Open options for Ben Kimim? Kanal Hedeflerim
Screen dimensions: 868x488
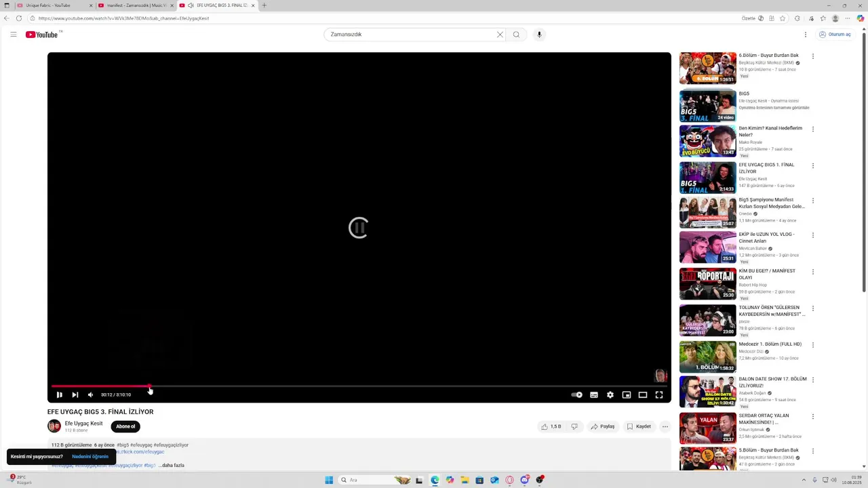(x=812, y=129)
